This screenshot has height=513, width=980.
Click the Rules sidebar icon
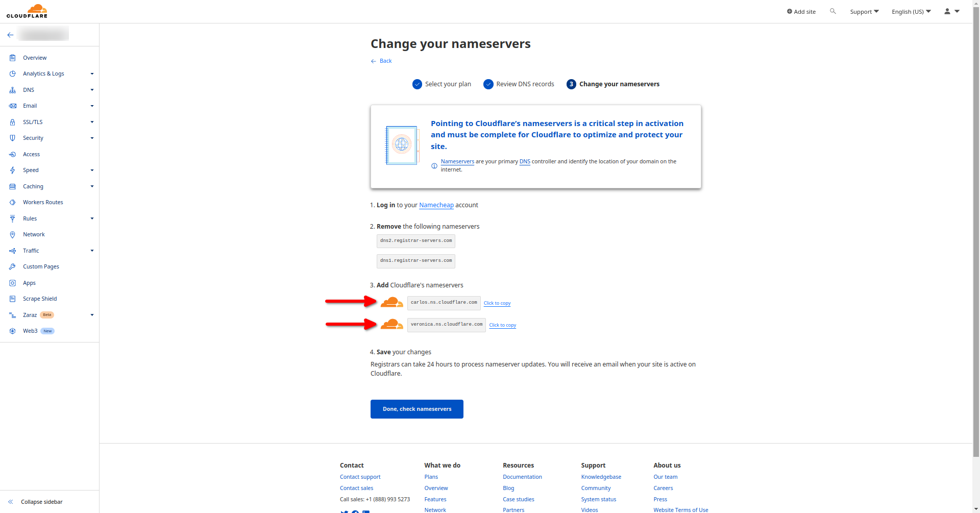point(12,218)
